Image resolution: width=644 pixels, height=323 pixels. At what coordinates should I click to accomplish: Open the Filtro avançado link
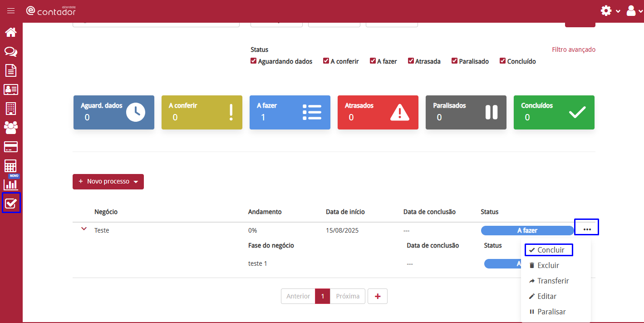pyautogui.click(x=574, y=50)
